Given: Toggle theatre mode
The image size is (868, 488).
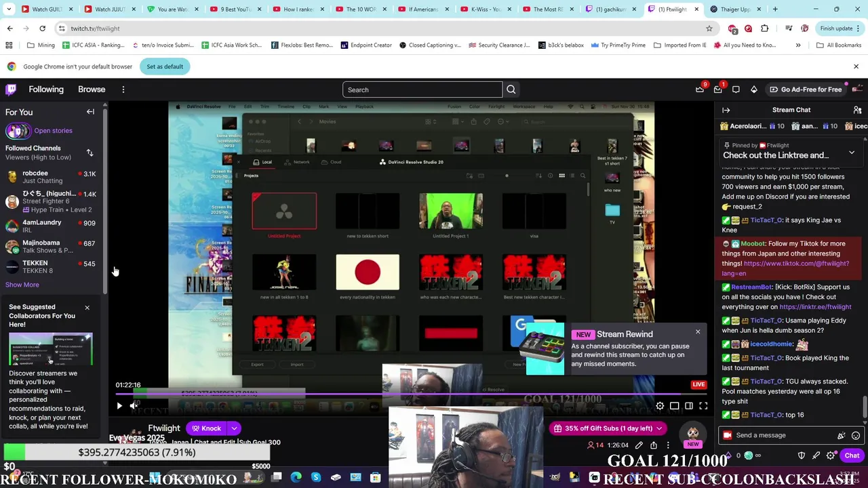Looking at the screenshot, I should coord(688,406).
